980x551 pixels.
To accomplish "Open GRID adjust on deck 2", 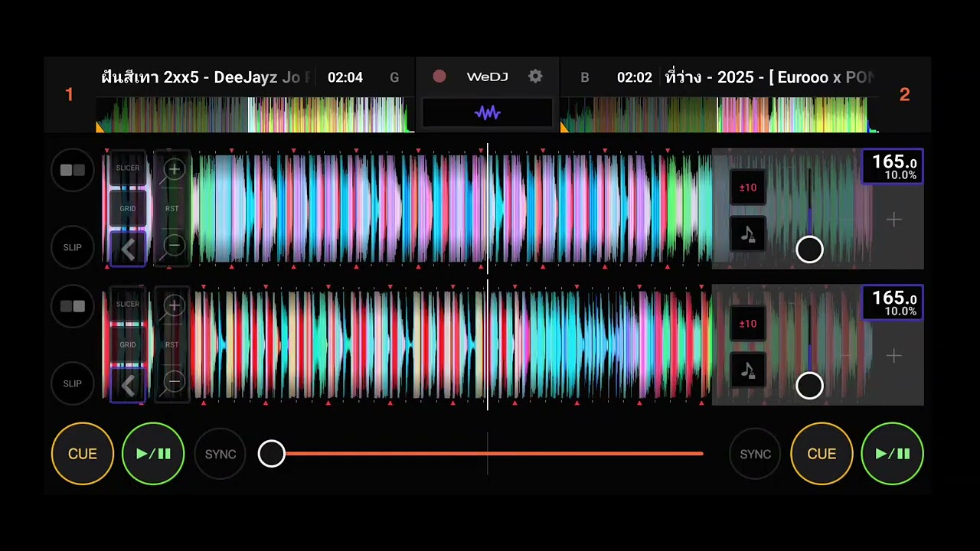I will [x=128, y=344].
